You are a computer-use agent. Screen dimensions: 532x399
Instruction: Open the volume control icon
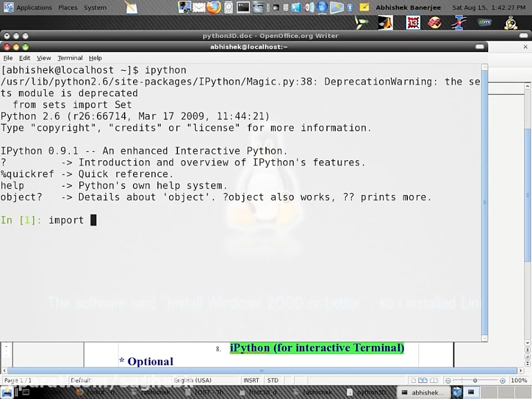click(x=308, y=8)
